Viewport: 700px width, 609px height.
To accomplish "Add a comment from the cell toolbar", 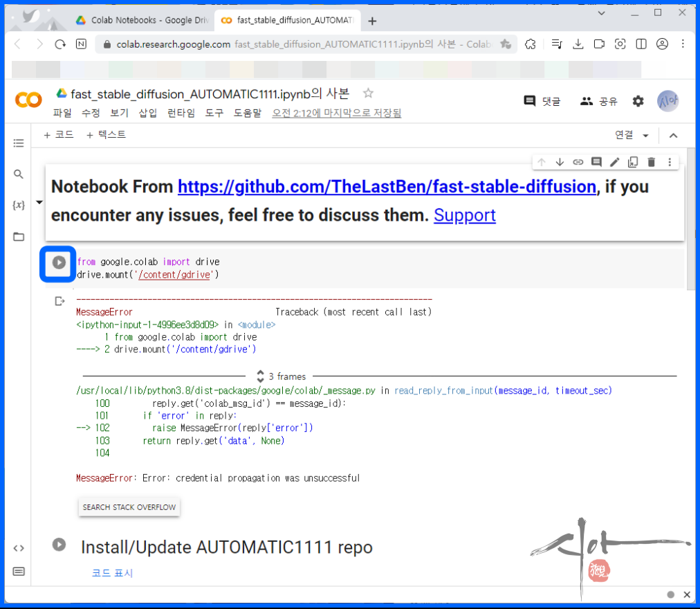I will click(x=596, y=162).
